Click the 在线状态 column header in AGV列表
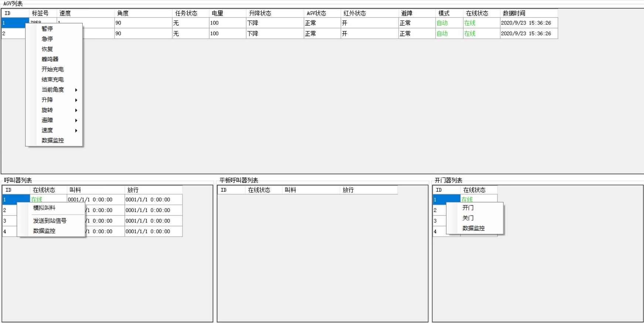The image size is (644, 323). point(481,13)
